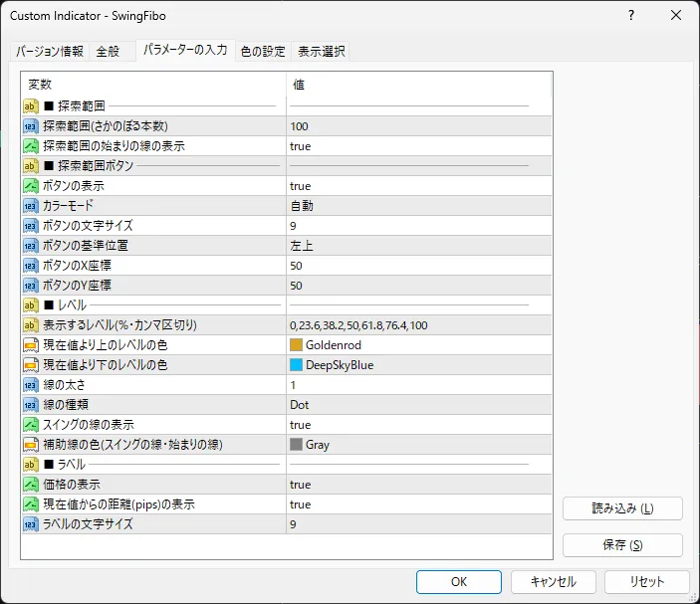Click the integer icon beside ボタンの基準位置

30,246
